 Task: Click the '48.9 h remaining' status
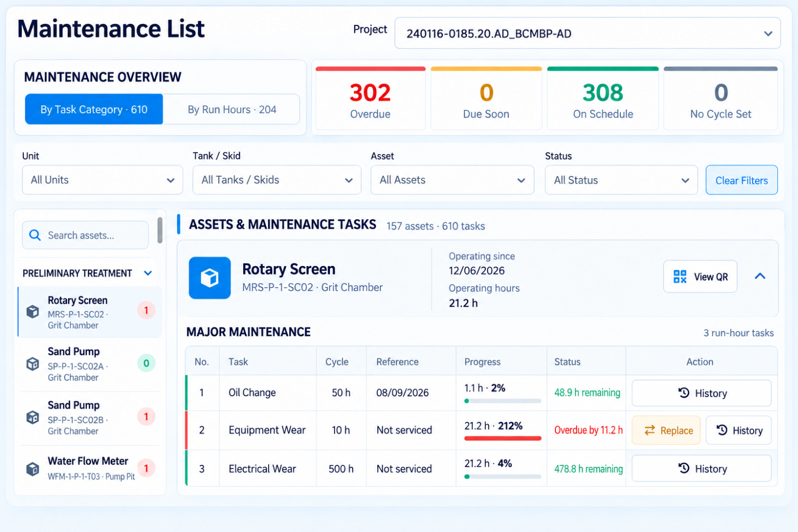(x=587, y=393)
